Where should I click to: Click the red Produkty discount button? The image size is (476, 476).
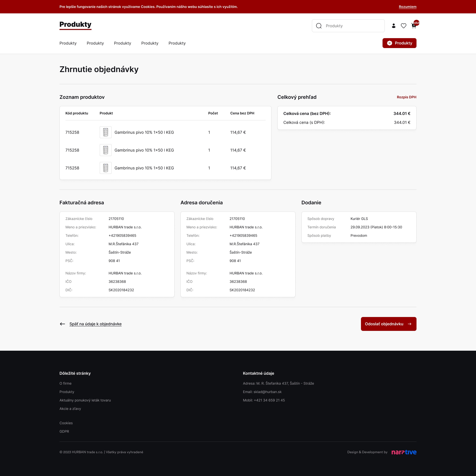[x=399, y=43]
